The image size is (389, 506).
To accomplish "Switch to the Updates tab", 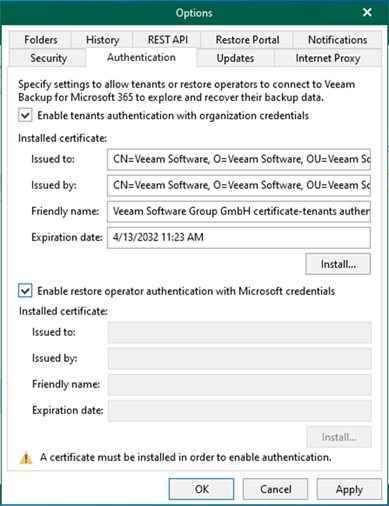I will pos(235,58).
